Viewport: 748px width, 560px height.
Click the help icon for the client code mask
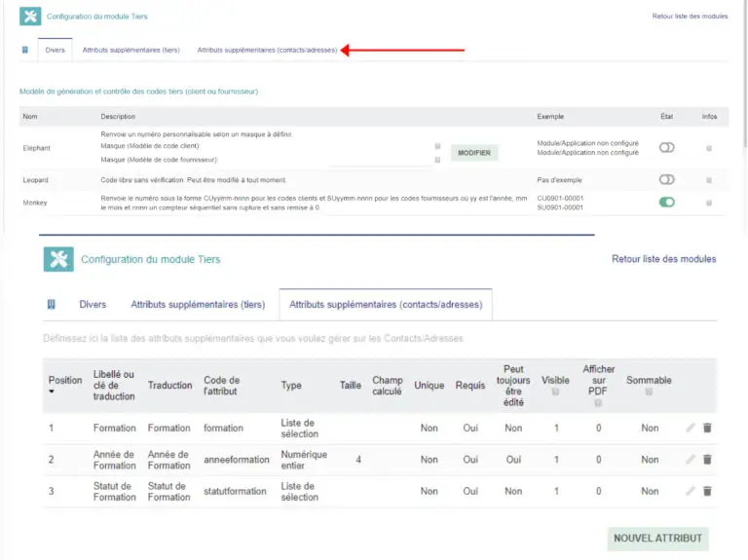click(437, 146)
